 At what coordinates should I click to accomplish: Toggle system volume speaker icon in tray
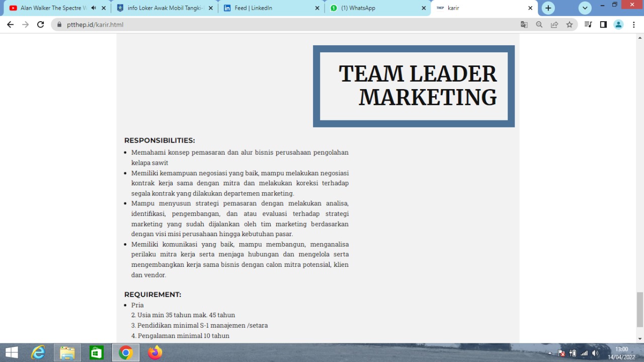(595, 353)
